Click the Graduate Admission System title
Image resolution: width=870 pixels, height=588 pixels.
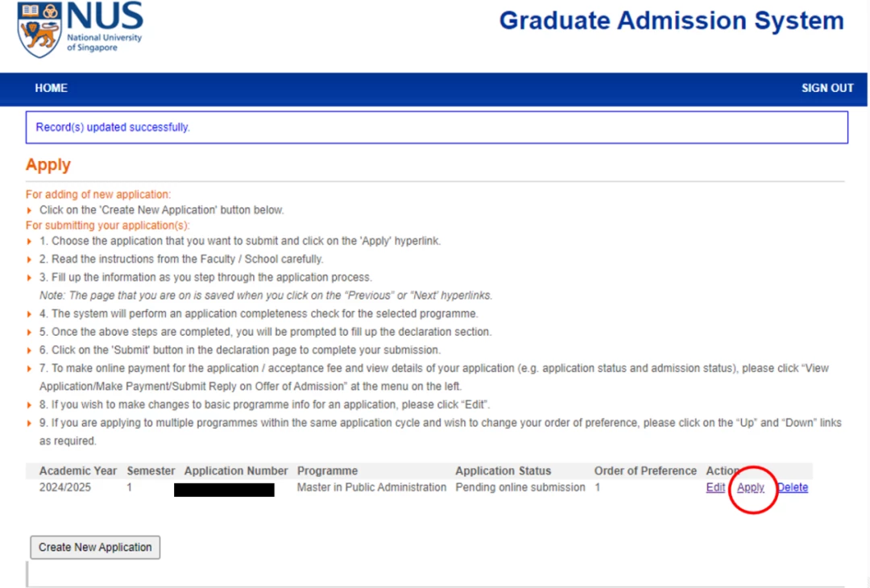pos(671,20)
